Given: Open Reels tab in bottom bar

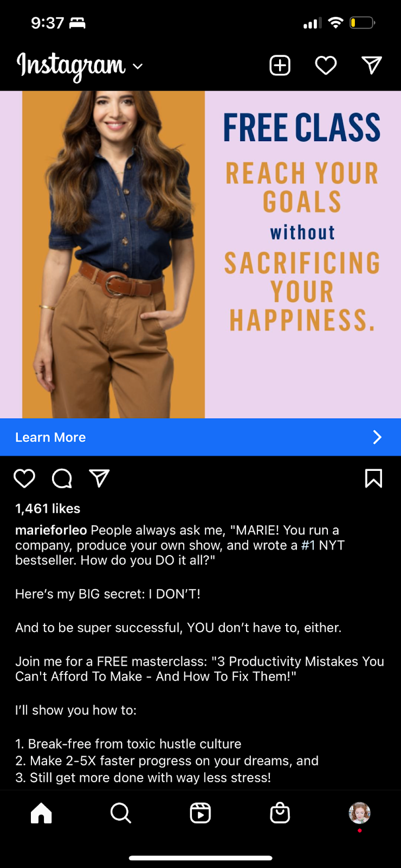Looking at the screenshot, I should [x=200, y=813].
